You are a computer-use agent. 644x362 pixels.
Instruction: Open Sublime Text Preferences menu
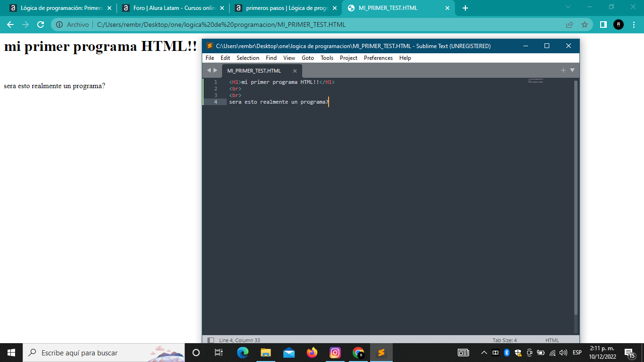pyautogui.click(x=378, y=58)
